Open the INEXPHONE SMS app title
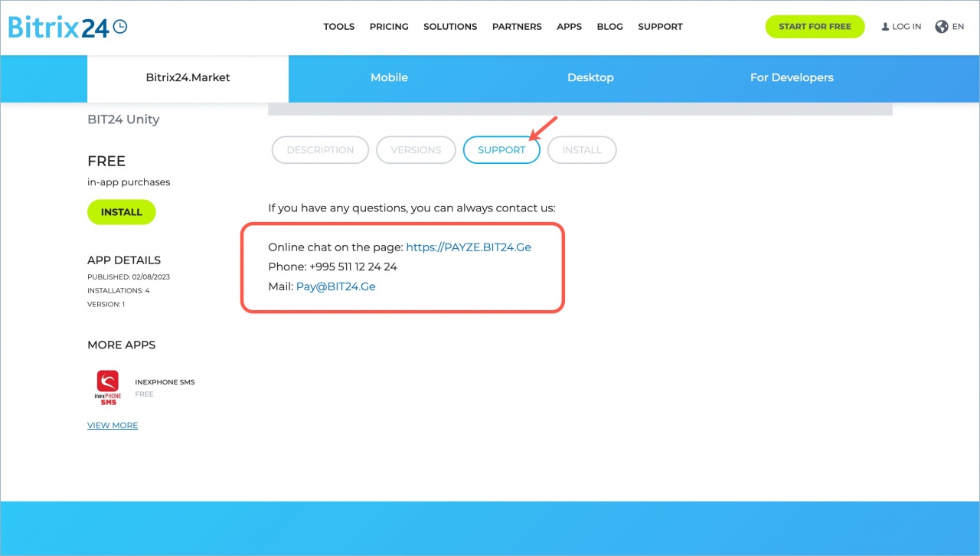This screenshot has width=980, height=556. tap(165, 382)
